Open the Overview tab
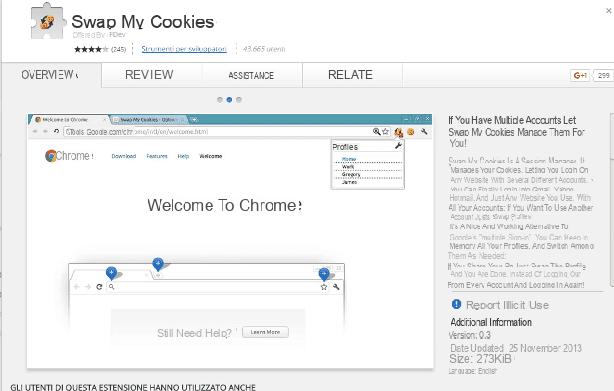Viewport: 614px width, 391px height. click(x=51, y=75)
